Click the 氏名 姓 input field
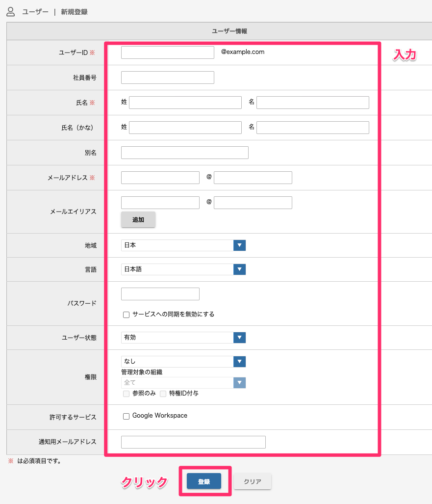432x504 pixels. point(185,103)
